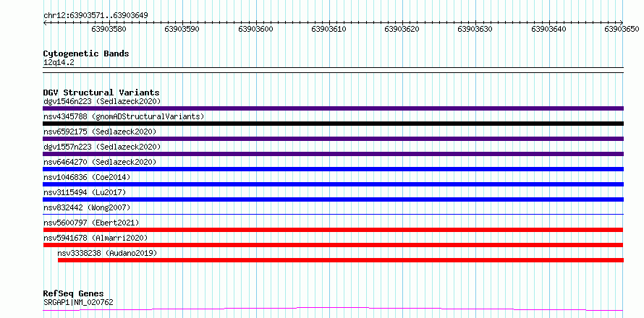
Task: Click the 63903630 ruler coordinate
Action: (475, 29)
